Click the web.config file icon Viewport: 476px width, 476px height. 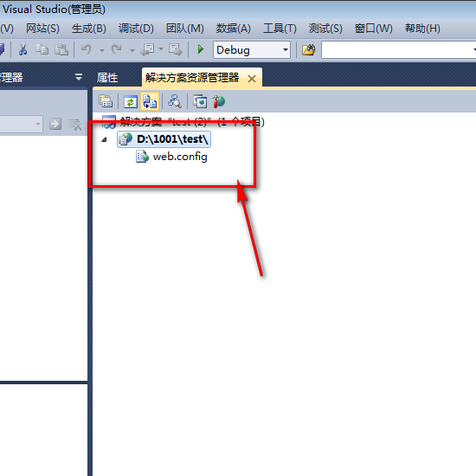coord(142,157)
